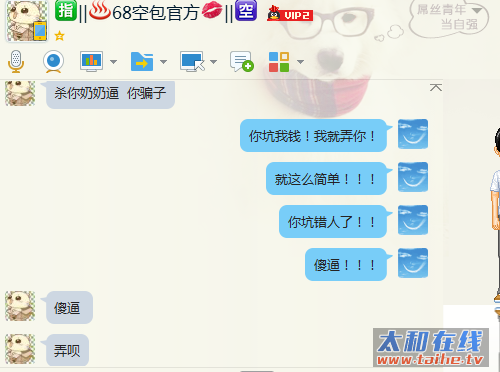Expand the send file dropdown arrow
This screenshot has height=372, width=500.
click(x=163, y=62)
